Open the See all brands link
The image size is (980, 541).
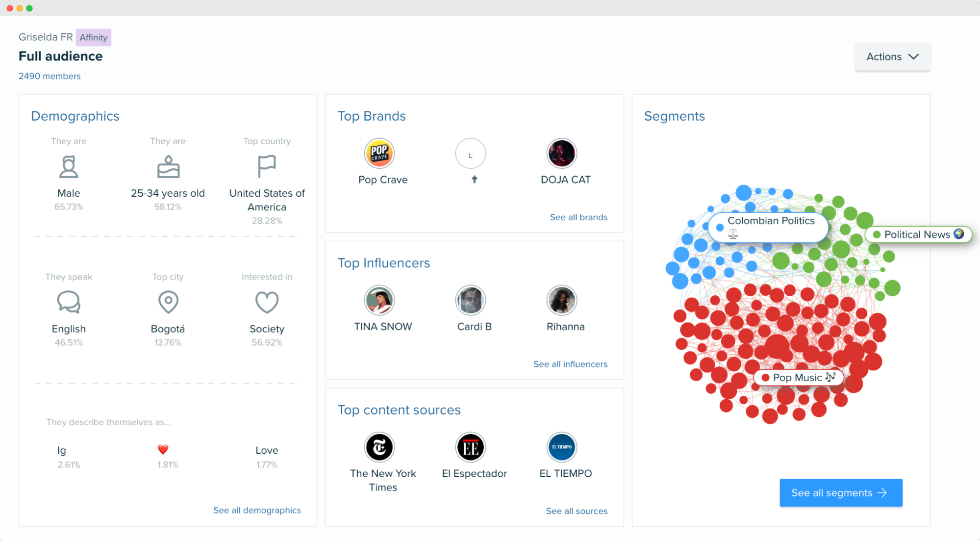tap(578, 217)
